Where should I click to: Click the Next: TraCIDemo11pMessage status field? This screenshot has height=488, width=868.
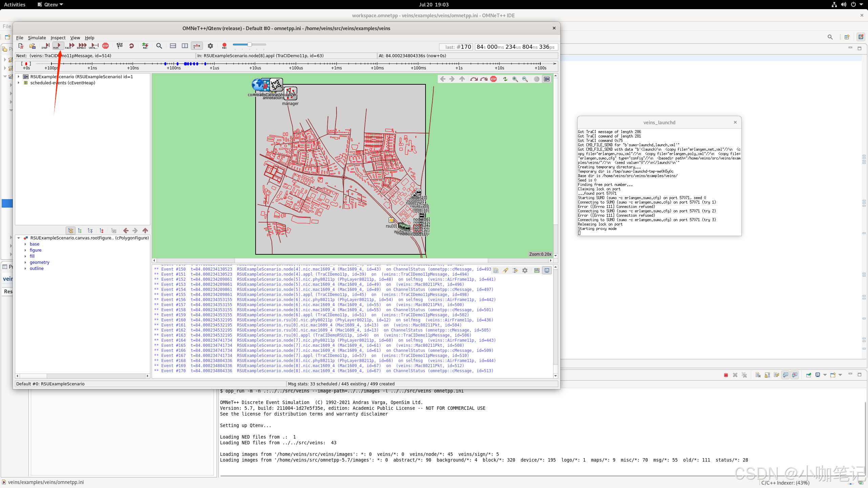pos(105,56)
